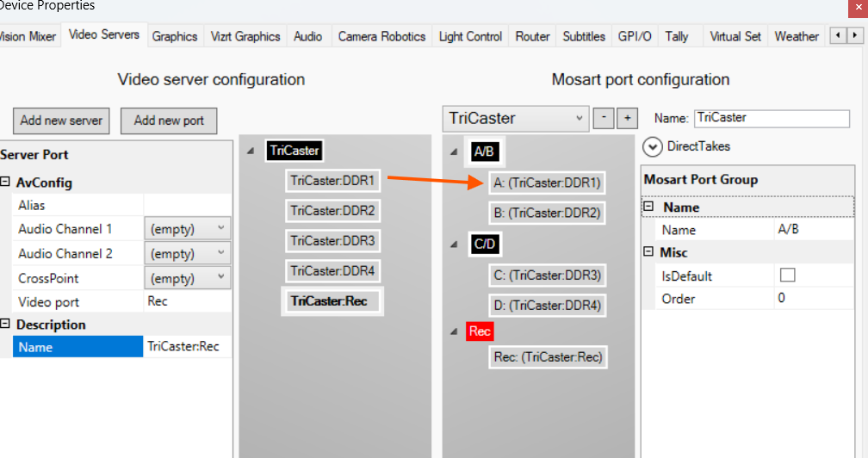Select the TriCaster:DDR3 server port
This screenshot has width=868, height=458.
332,241
